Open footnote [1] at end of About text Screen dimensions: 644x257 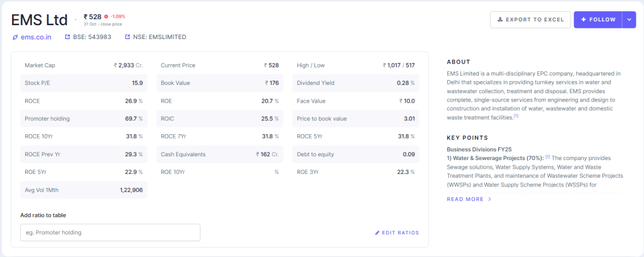click(516, 116)
